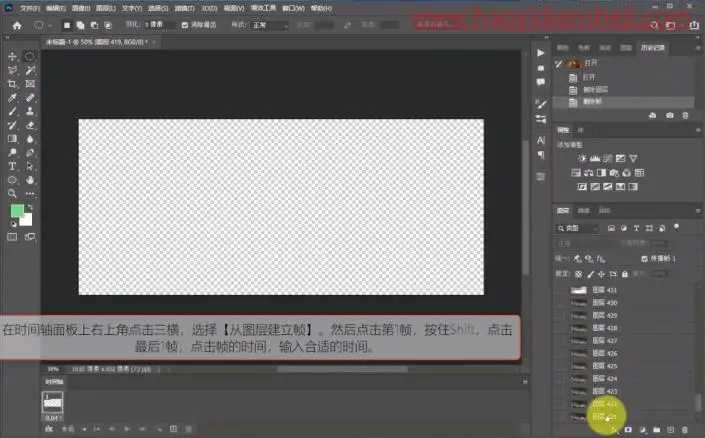This screenshot has width=705, height=438.
Task: Toggle the anti-alias checkbox
Action: tap(185, 25)
